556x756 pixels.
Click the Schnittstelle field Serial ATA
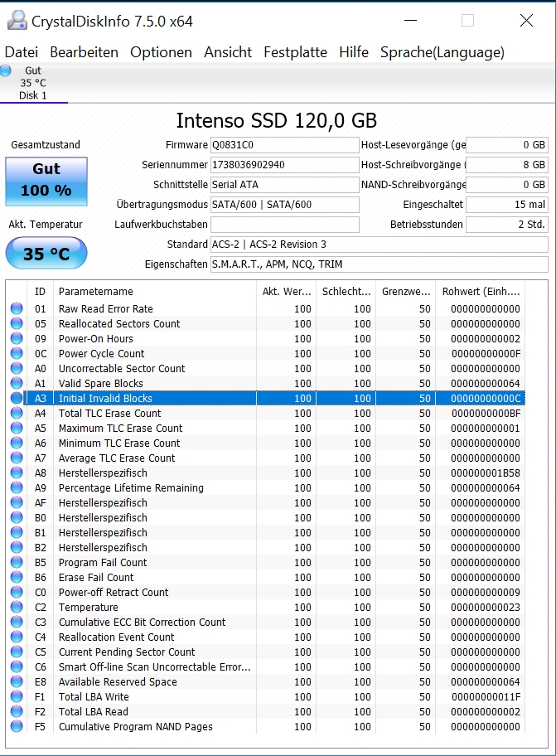coord(285,185)
